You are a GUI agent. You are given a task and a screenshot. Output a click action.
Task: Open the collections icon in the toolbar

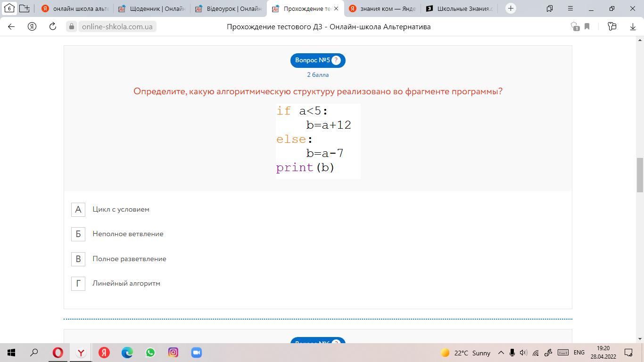point(612,27)
